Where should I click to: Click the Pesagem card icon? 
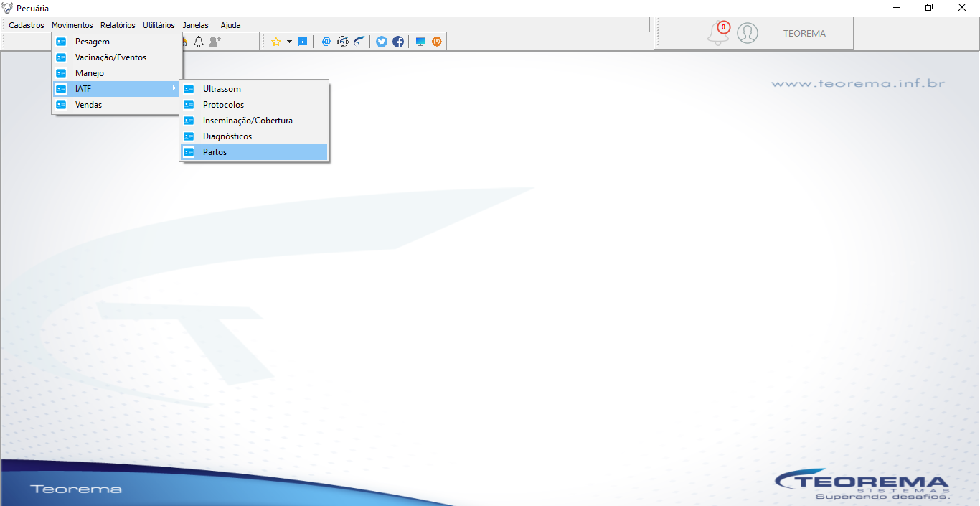point(61,42)
